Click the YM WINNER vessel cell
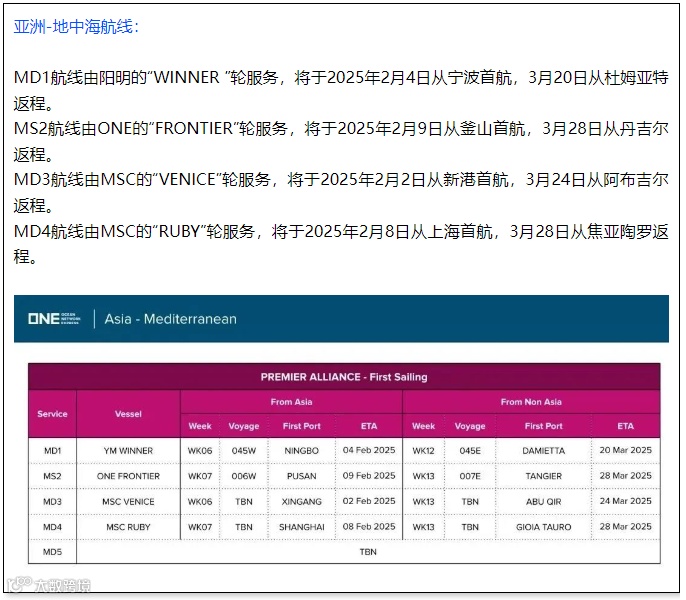This screenshot has width=686, height=600. [128, 451]
